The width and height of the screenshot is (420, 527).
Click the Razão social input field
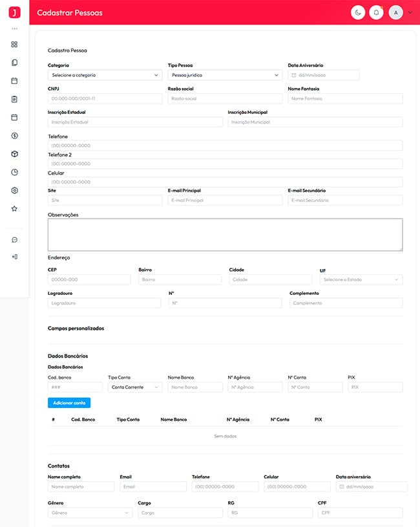point(225,98)
